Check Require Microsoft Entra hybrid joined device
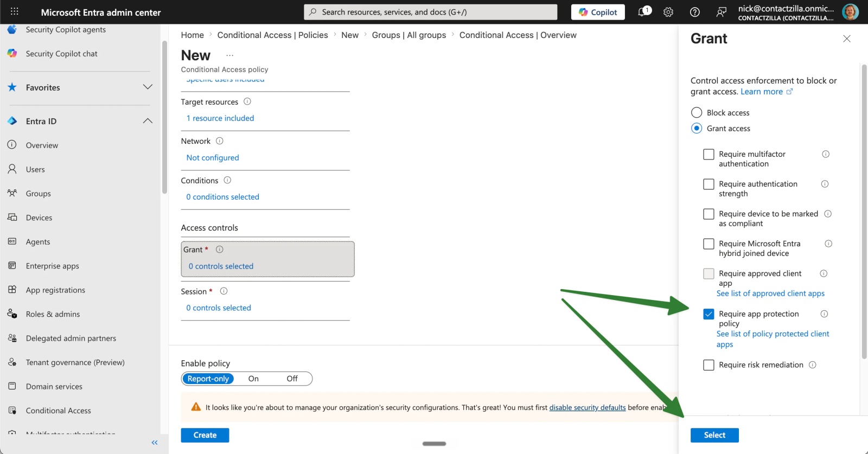The image size is (868, 454). click(709, 244)
